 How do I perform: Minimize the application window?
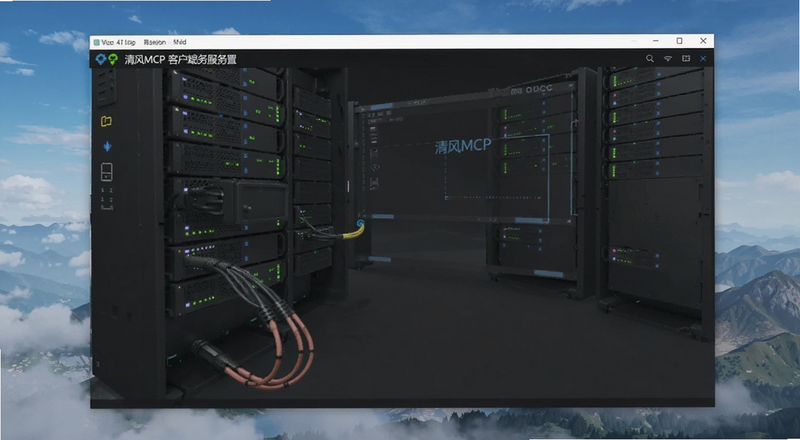[x=656, y=41]
